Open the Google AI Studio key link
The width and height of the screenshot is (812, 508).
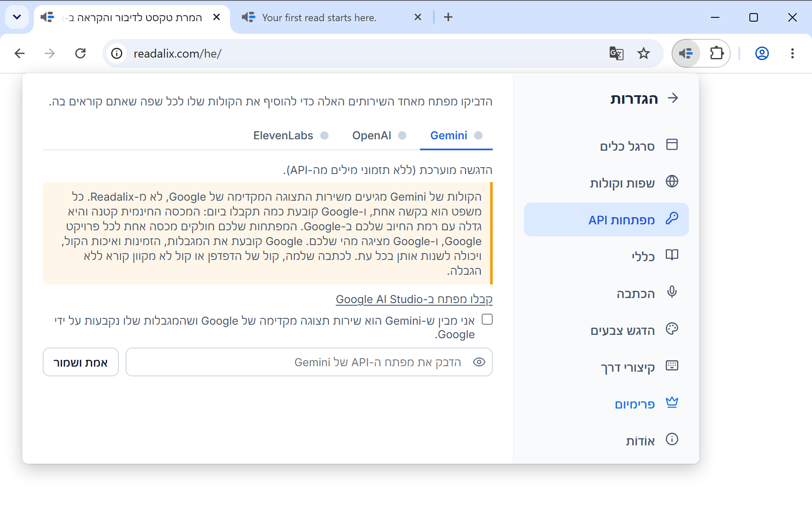(x=414, y=299)
